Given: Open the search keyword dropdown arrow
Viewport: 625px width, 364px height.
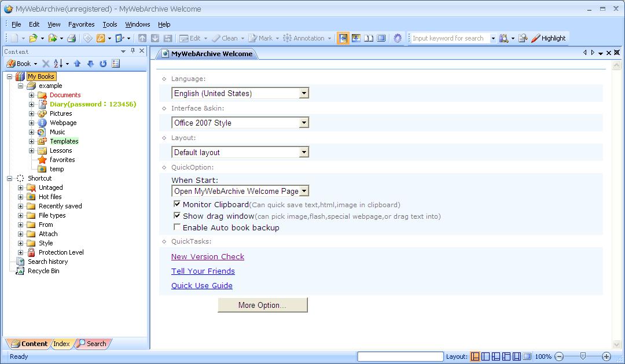Looking at the screenshot, I should click(492, 38).
